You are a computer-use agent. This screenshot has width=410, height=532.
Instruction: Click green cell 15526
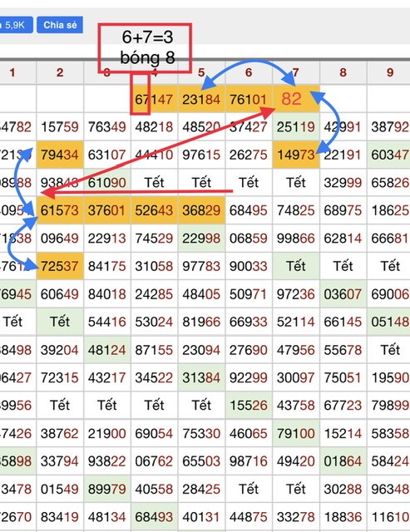[x=249, y=405]
